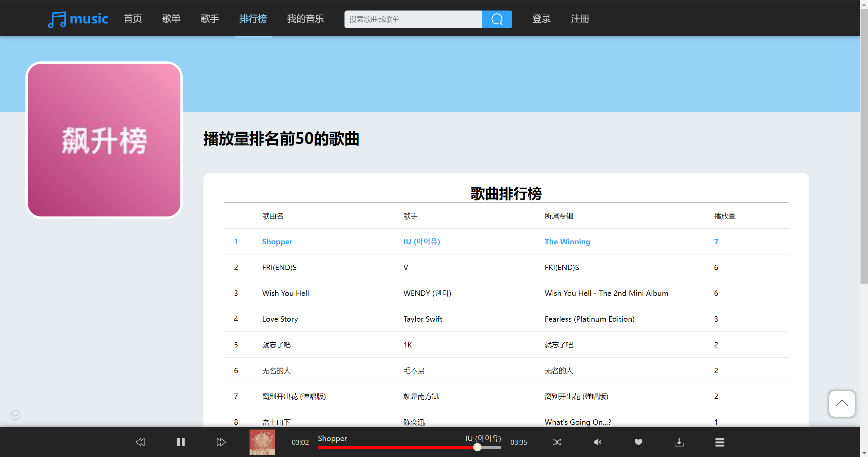The height and width of the screenshot is (457, 868).
Task: Select 离别开出花 (弹唱版) song name
Action: [x=294, y=396]
